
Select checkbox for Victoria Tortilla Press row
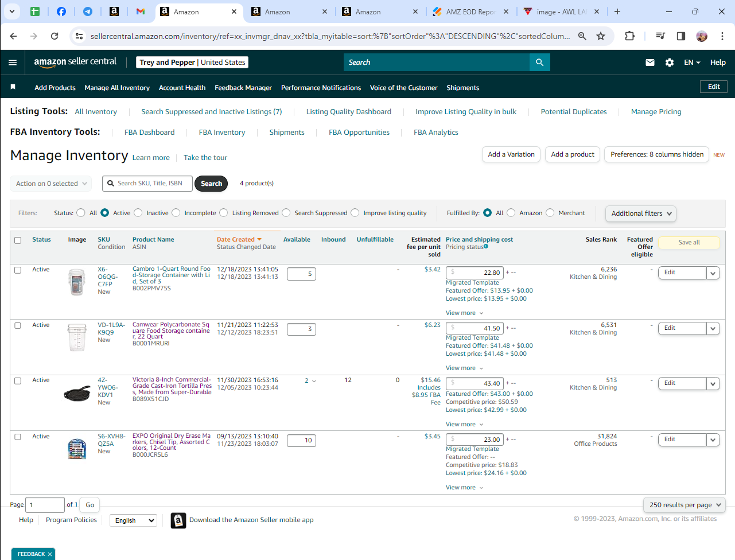coord(18,381)
